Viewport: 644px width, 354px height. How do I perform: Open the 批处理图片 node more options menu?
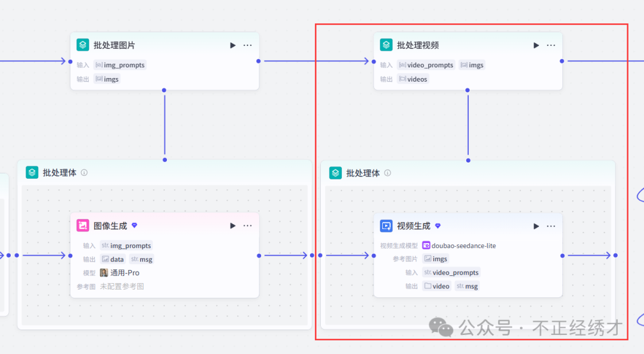click(247, 45)
